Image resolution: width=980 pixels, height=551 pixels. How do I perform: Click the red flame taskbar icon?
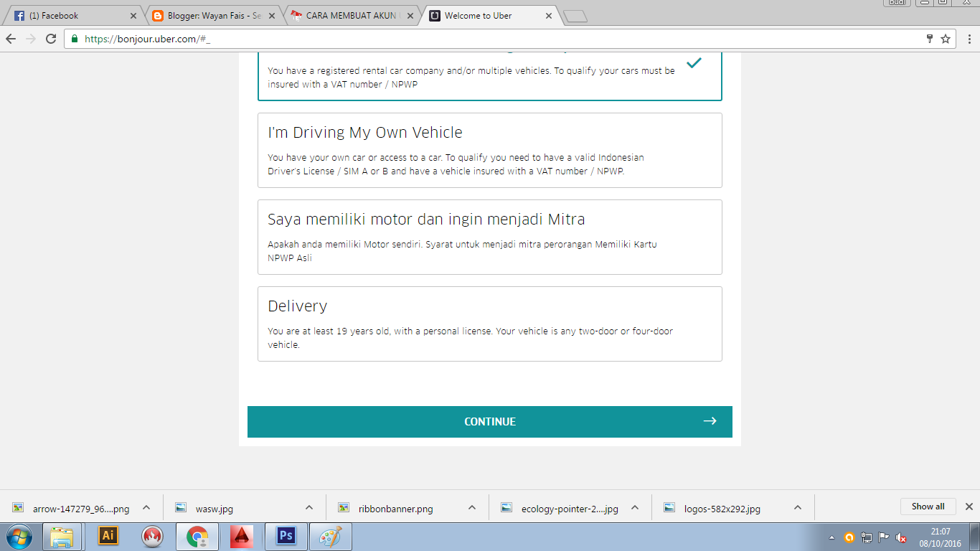[153, 536]
